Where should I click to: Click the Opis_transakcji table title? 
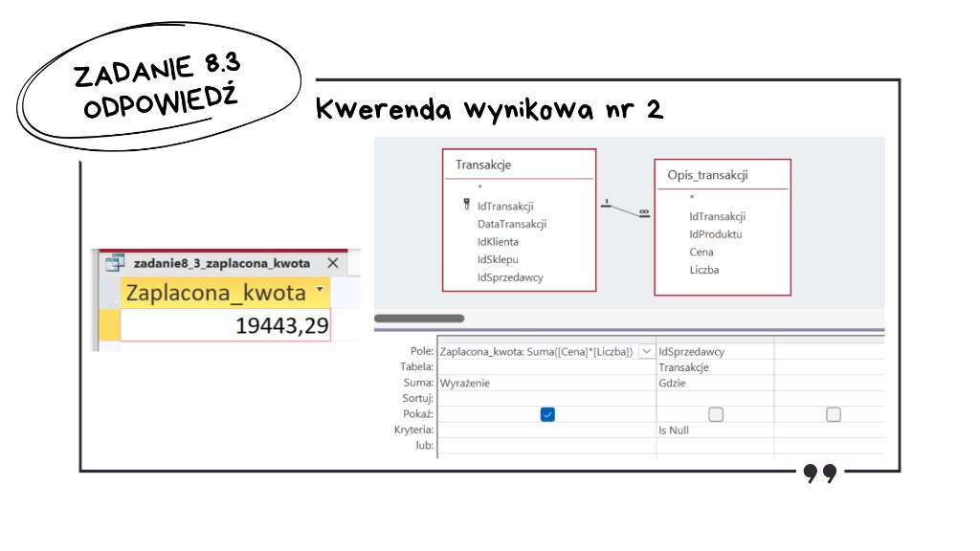(707, 175)
